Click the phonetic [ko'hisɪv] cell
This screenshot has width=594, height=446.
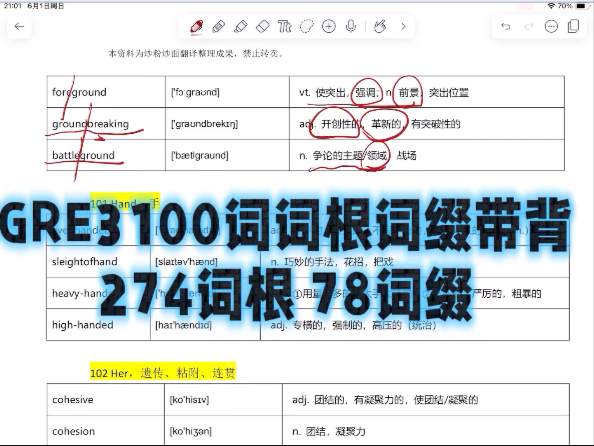coord(224,399)
